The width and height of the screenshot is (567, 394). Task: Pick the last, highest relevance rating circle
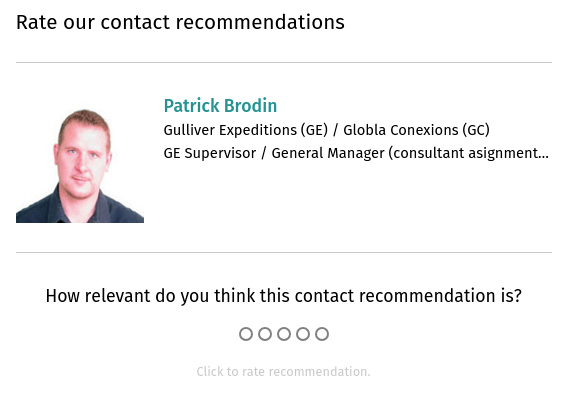click(x=322, y=334)
